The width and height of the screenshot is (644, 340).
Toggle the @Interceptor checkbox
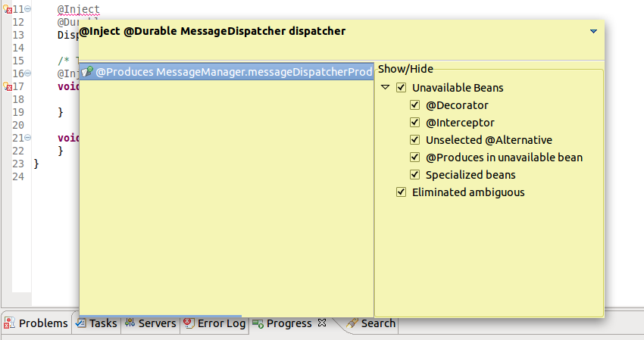415,123
